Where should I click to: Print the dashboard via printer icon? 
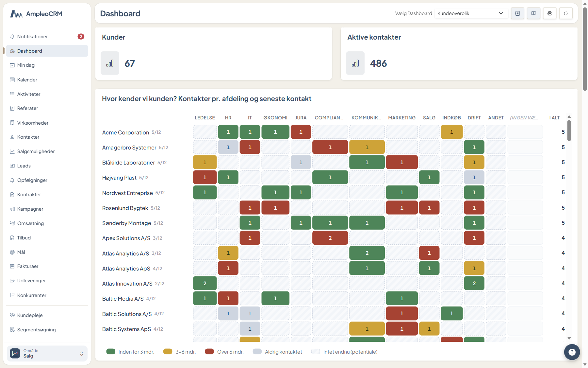click(550, 13)
